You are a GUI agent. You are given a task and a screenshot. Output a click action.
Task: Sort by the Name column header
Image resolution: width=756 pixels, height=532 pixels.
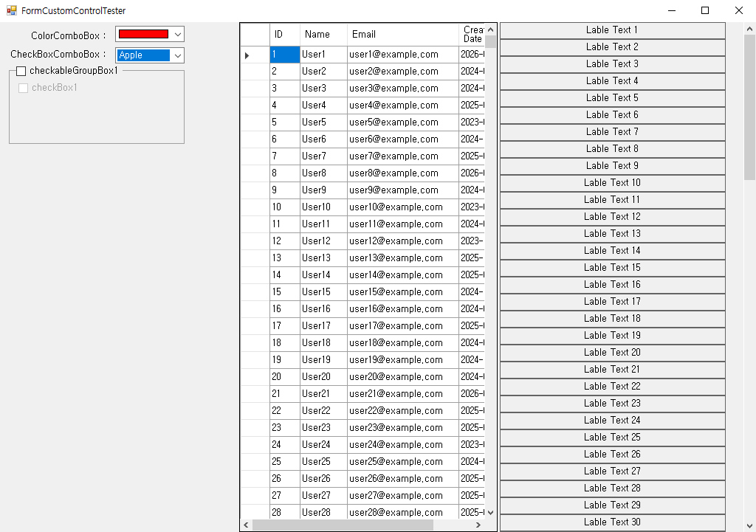(323, 35)
